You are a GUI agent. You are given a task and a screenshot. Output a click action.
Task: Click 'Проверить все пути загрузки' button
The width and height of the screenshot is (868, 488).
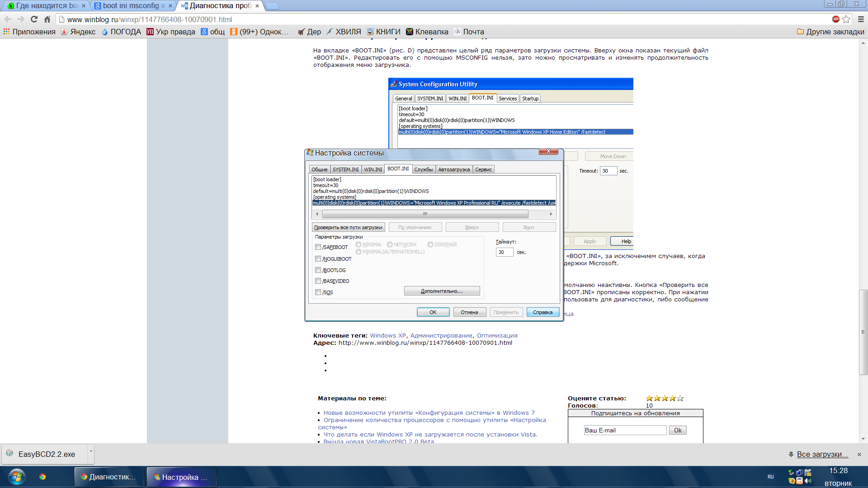[x=349, y=227]
